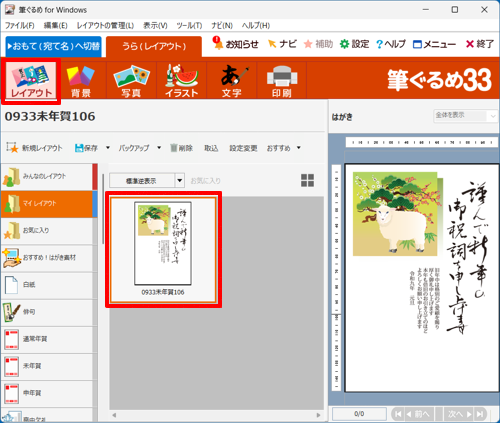500x423 pixels.
Task: Select おすすめ！はがき素材 category
Action: point(47,258)
